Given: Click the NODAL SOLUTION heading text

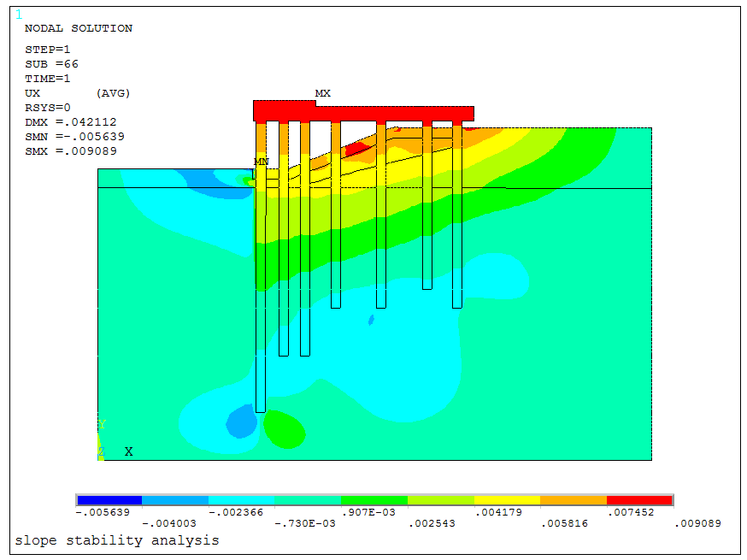Looking at the screenshot, I should [78, 28].
